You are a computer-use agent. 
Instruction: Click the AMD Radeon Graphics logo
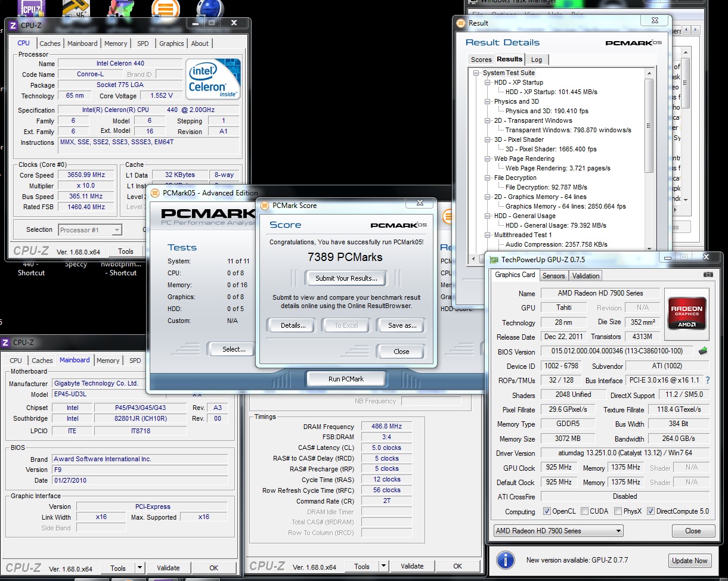(687, 313)
